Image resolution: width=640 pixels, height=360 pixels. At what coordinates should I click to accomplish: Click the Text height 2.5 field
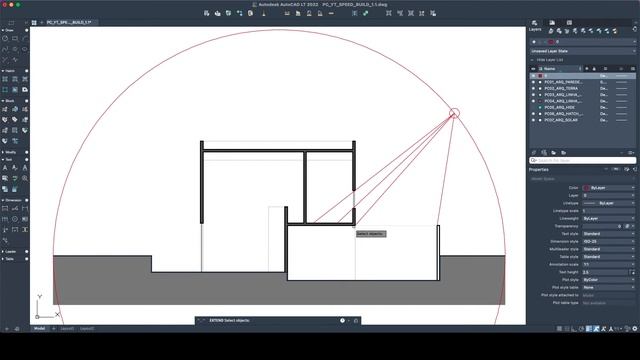pos(606,272)
